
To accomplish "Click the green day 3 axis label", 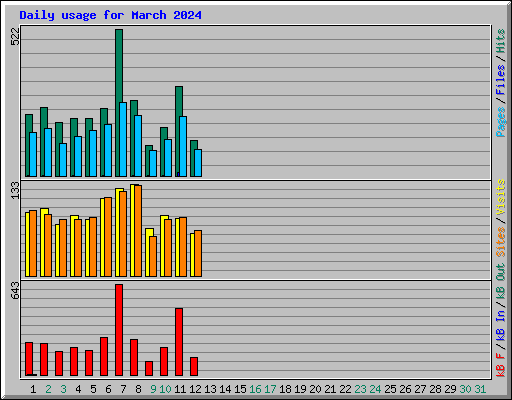I will coord(63,389).
